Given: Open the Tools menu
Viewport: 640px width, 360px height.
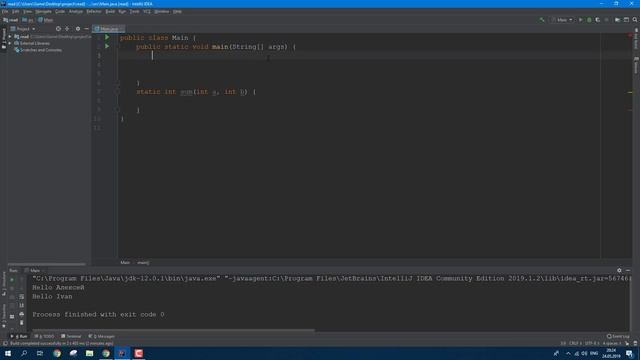Looking at the screenshot, I should [134, 11].
